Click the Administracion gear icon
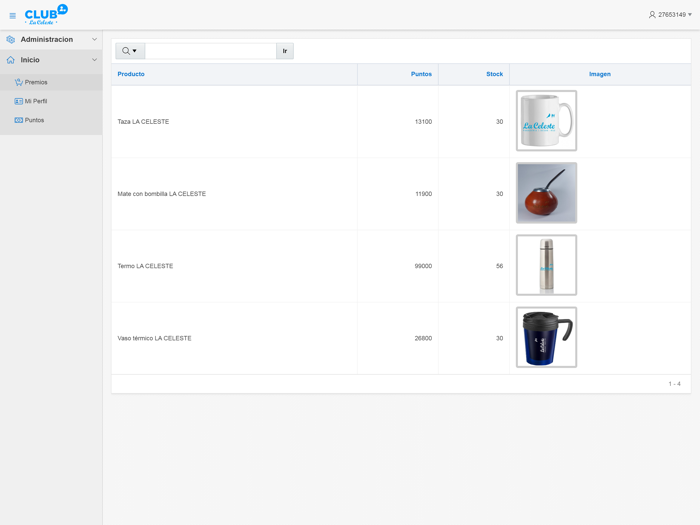 click(x=11, y=40)
